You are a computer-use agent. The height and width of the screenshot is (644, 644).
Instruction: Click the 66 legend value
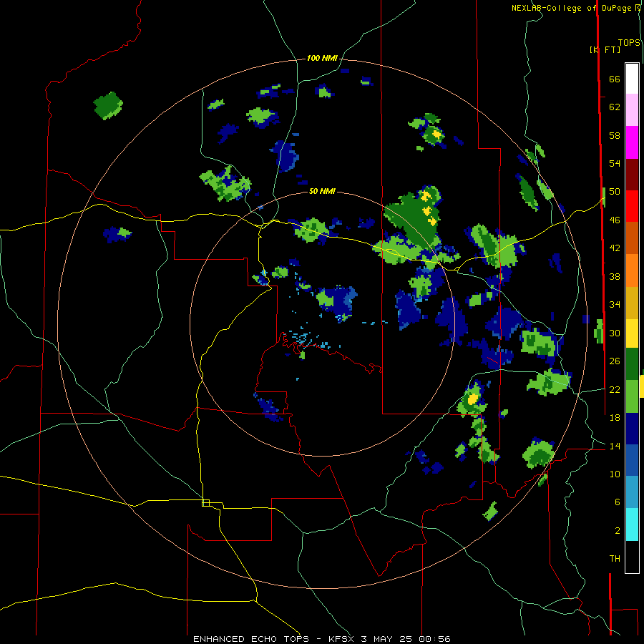tap(615, 79)
